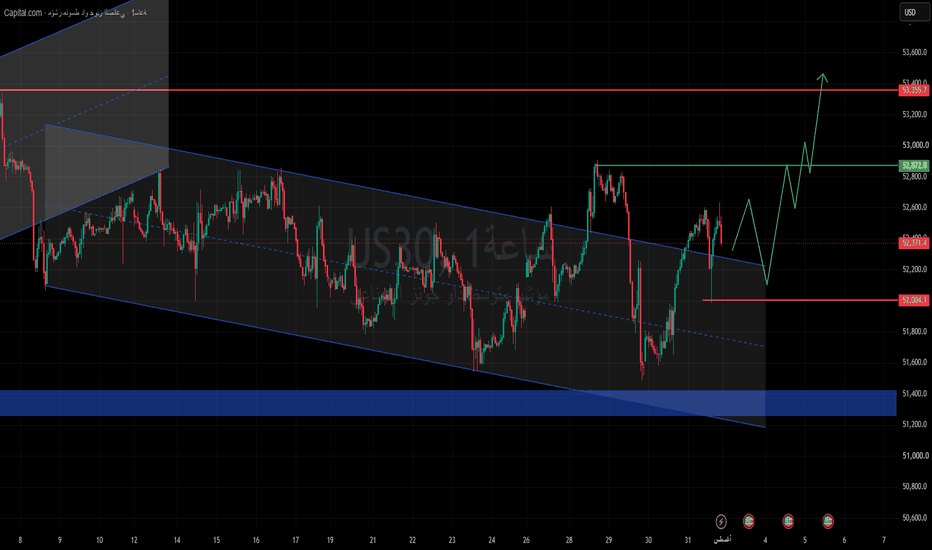Click the 53,200.0 price scale value
The height and width of the screenshot is (550, 932).
[x=914, y=114]
